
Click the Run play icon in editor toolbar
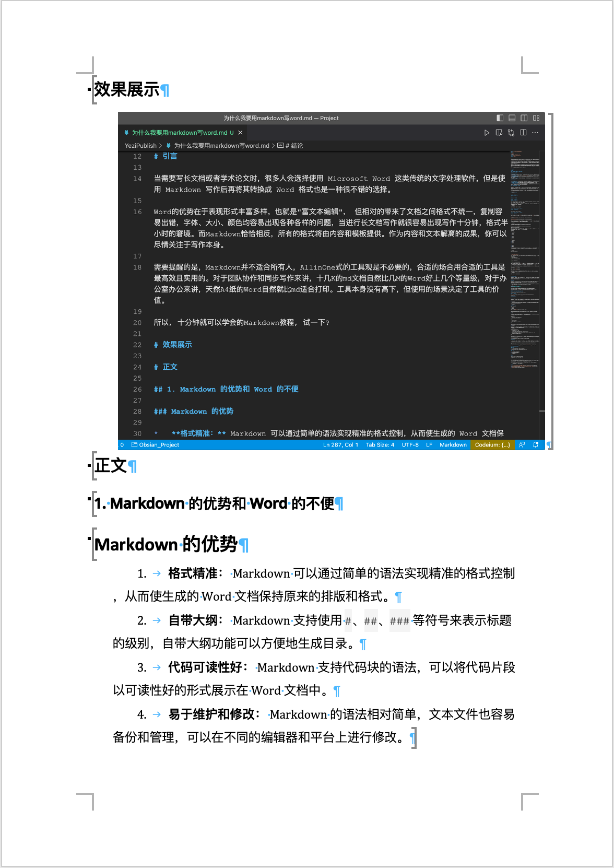point(487,133)
